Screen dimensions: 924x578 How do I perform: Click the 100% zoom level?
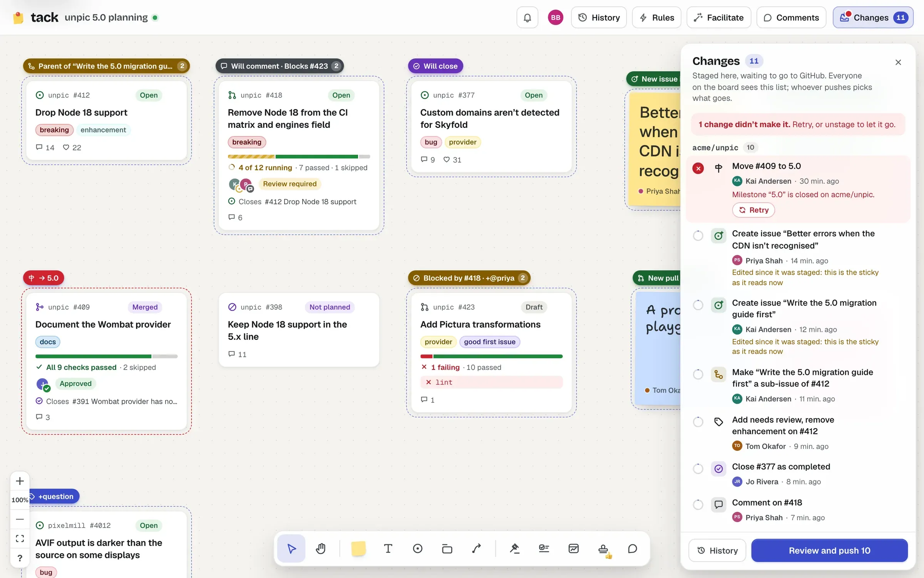click(x=20, y=500)
